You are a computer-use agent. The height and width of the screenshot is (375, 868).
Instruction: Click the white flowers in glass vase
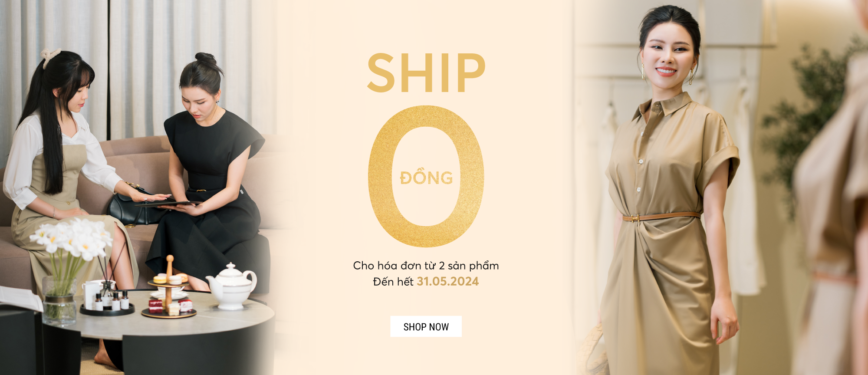pos(69,269)
